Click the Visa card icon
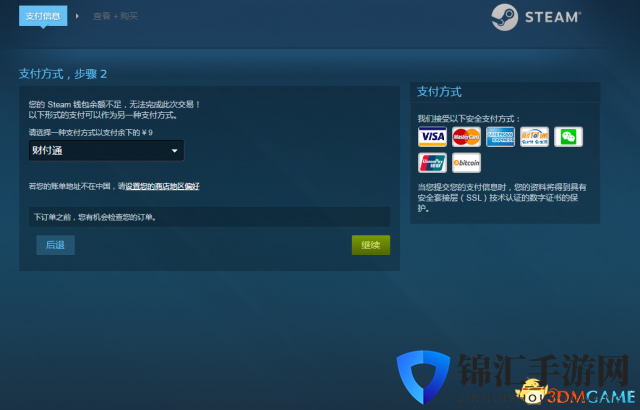 tap(432, 137)
